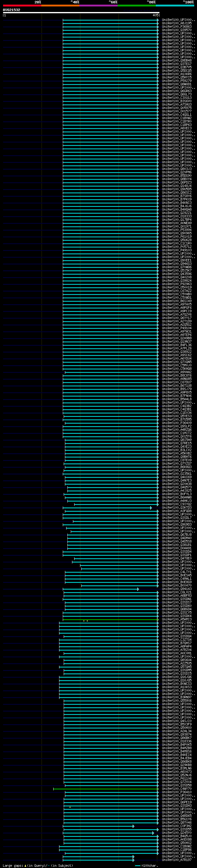Click the query end position 405
This screenshot has width=197, height=868.
point(155,15)
